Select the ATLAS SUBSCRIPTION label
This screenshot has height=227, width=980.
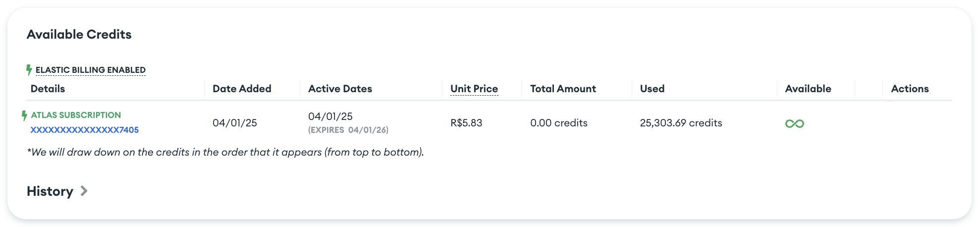pyautogui.click(x=76, y=115)
